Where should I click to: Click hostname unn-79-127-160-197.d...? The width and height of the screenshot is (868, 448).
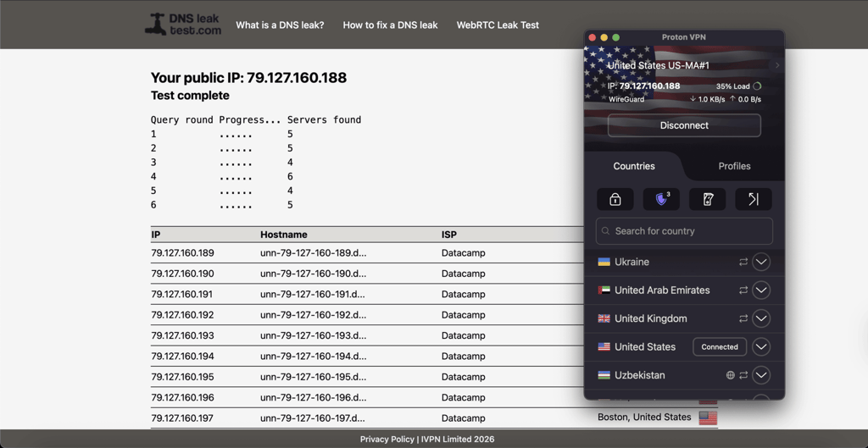[x=313, y=418]
